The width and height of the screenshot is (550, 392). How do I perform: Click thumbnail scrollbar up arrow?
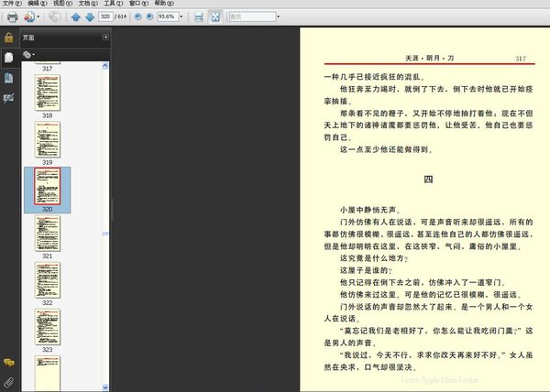point(105,66)
